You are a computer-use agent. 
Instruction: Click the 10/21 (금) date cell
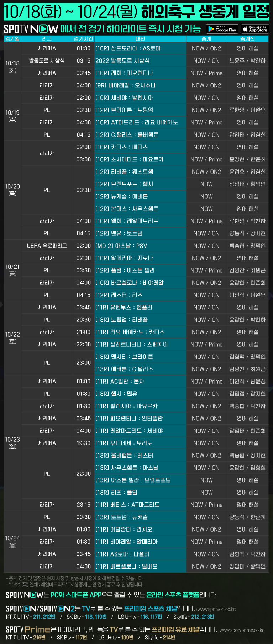pyautogui.click(x=12, y=270)
